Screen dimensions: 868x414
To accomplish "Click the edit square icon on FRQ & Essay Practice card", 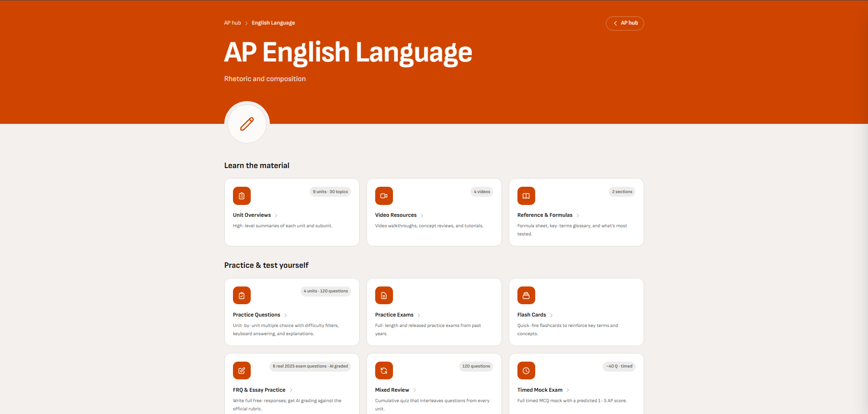I will (242, 371).
